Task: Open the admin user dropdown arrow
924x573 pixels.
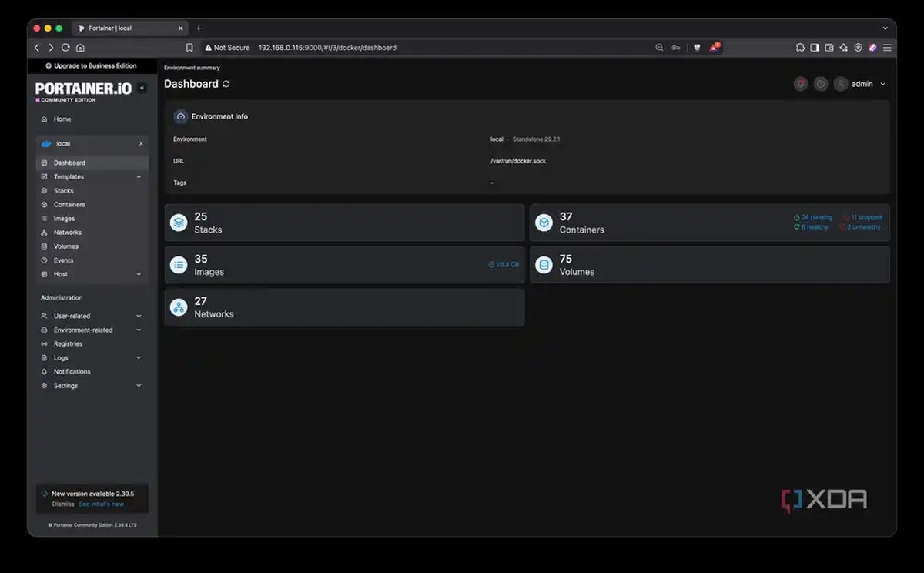Action: click(x=883, y=84)
